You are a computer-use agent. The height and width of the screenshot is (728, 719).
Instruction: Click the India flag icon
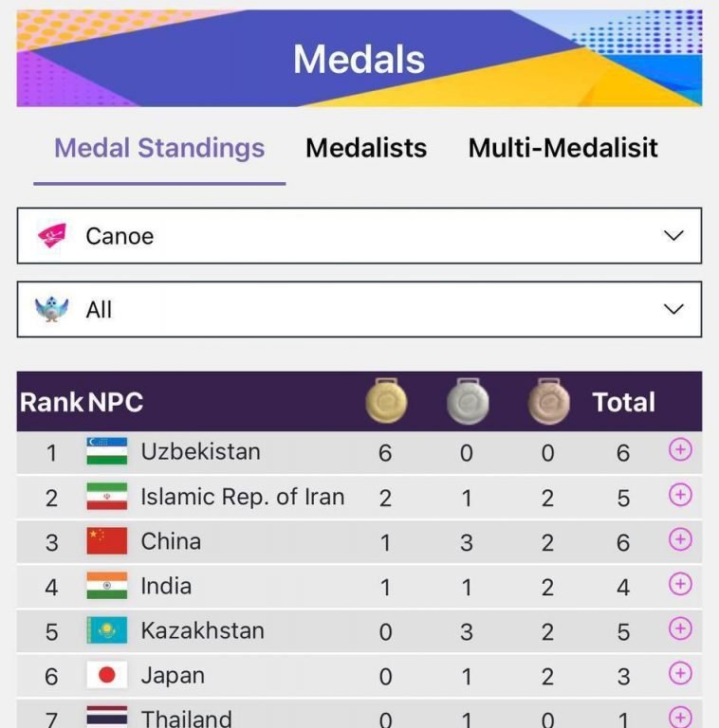[106, 586]
